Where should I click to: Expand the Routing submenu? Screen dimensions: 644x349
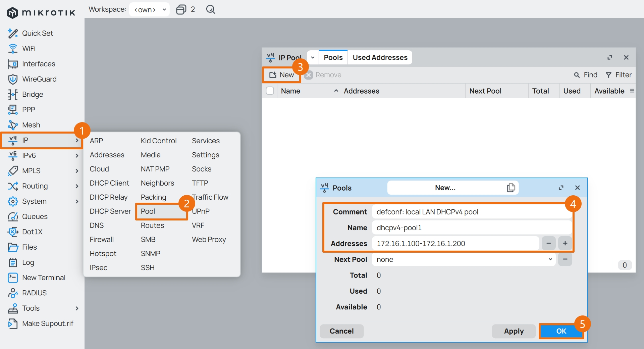pyautogui.click(x=77, y=186)
